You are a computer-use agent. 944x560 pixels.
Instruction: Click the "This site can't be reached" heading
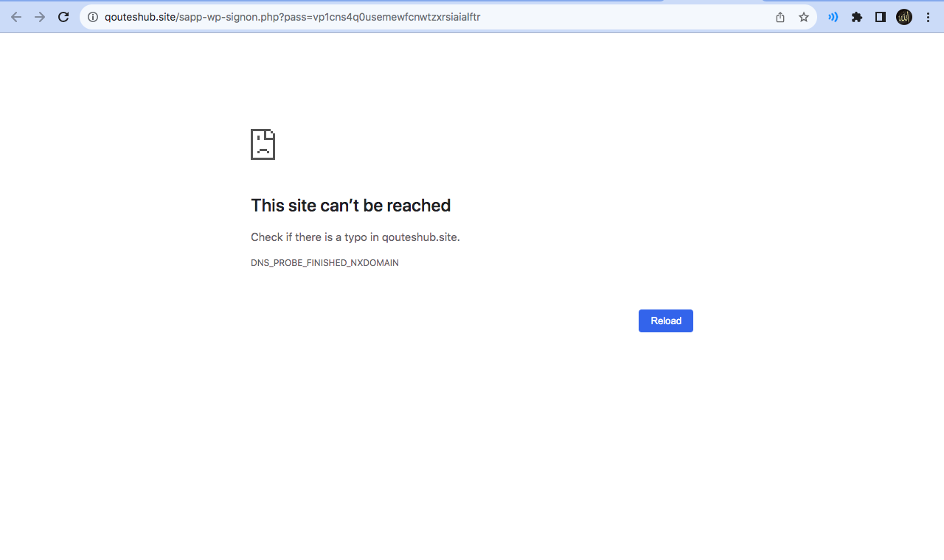[x=350, y=206]
